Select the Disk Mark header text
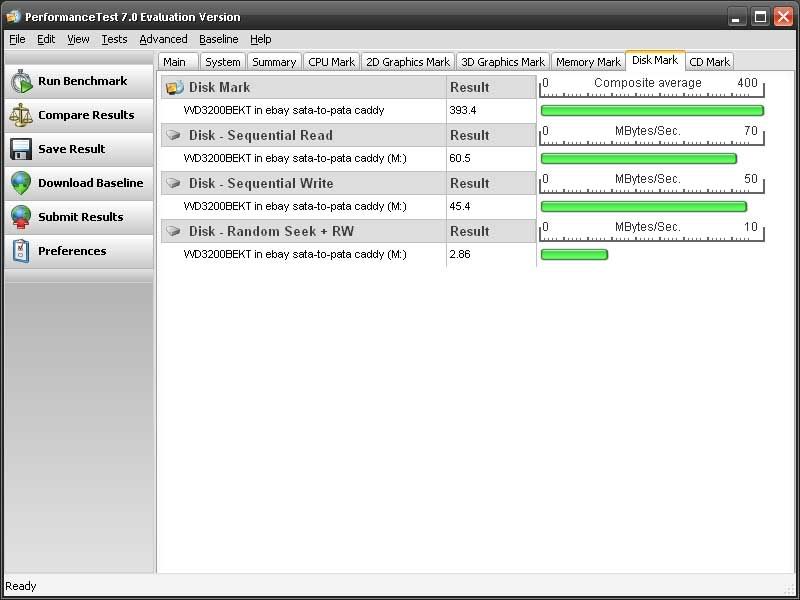Screen dimensions: 800x600 pos(219,87)
